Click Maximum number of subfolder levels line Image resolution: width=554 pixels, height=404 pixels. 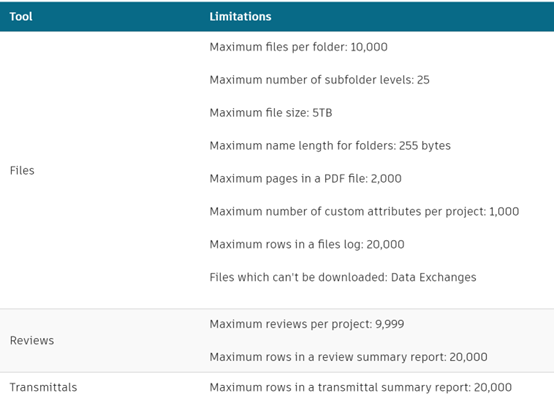tap(319, 80)
